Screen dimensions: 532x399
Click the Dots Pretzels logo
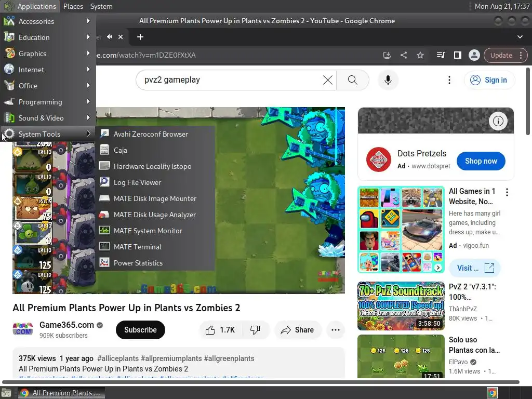[378, 159]
